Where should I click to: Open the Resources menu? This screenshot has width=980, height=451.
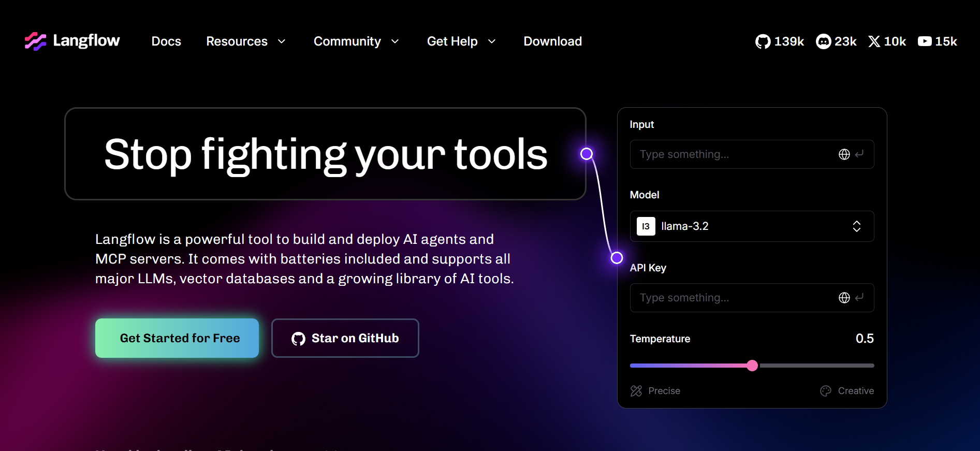coord(237,41)
